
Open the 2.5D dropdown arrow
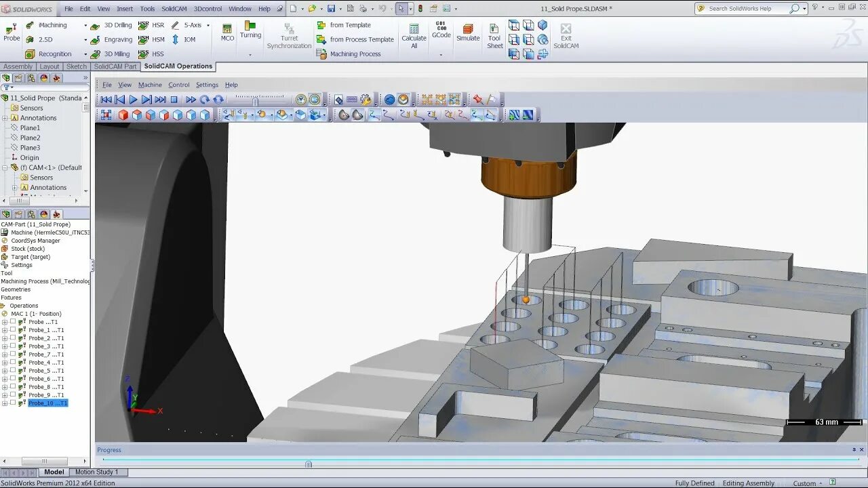click(x=85, y=40)
